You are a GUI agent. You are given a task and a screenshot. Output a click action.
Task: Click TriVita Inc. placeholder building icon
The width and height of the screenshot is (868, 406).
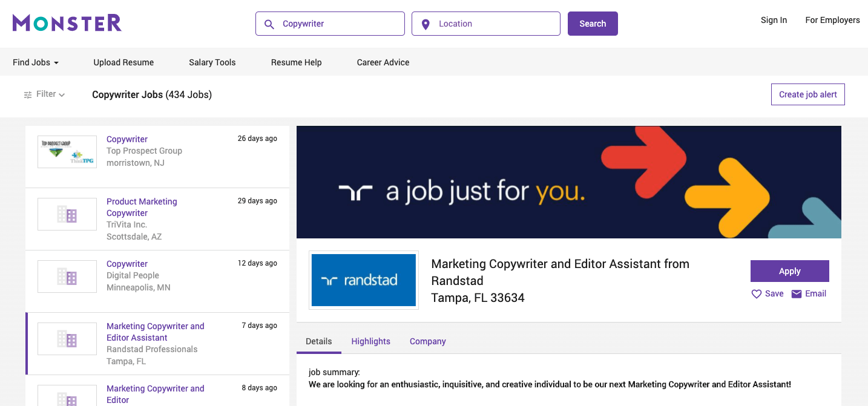(x=67, y=214)
